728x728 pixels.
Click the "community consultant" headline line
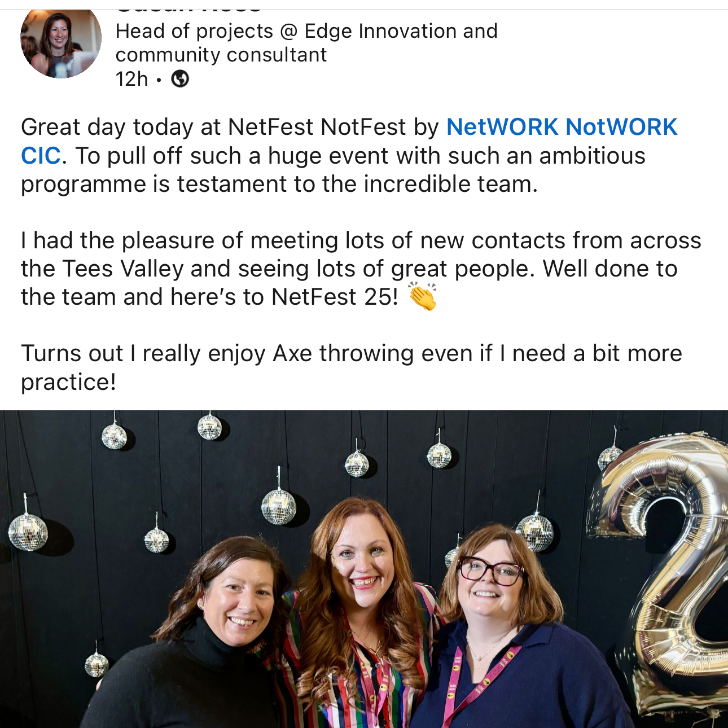(x=221, y=55)
